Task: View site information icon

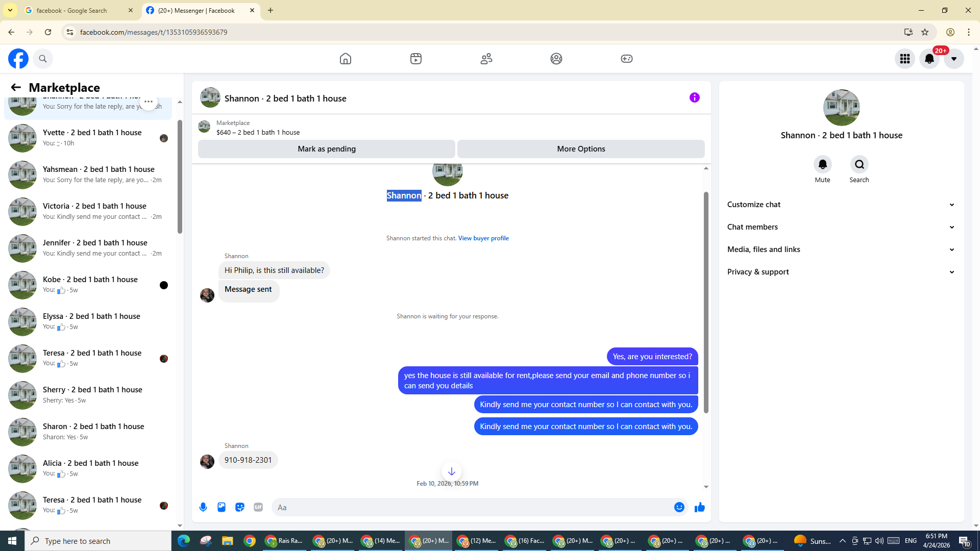Action: (x=69, y=32)
